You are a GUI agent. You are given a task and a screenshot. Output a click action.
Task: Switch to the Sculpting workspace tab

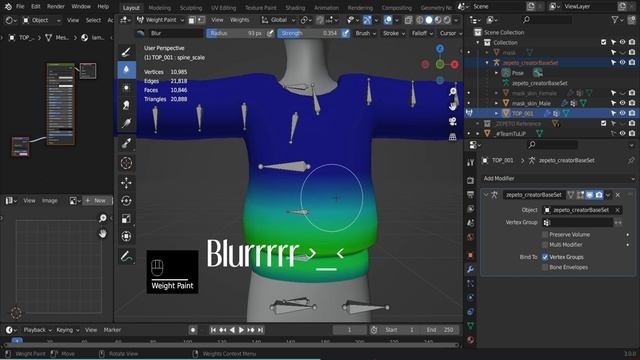click(x=191, y=8)
